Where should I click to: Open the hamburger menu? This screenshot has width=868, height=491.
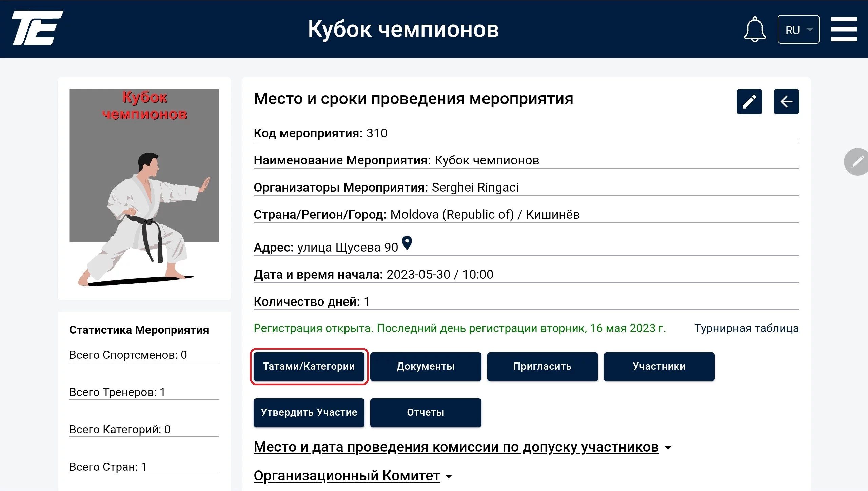(844, 29)
